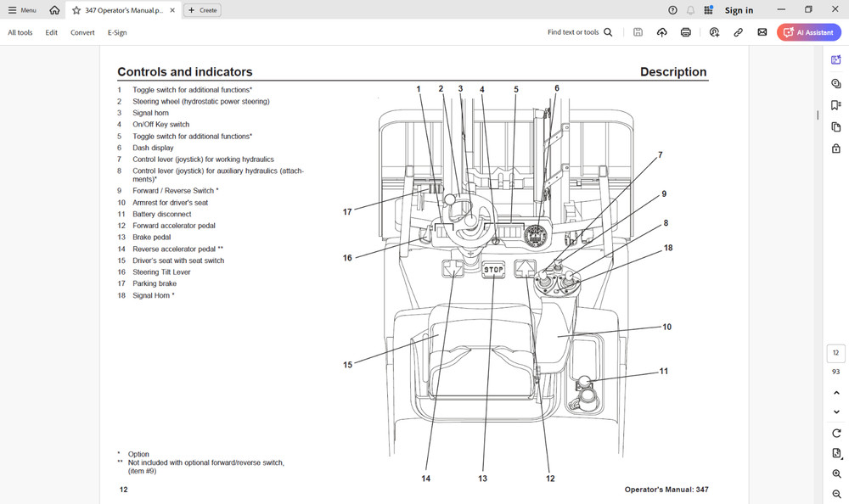
Task: Close the 347 Operator's Manual tab
Action: [172, 10]
